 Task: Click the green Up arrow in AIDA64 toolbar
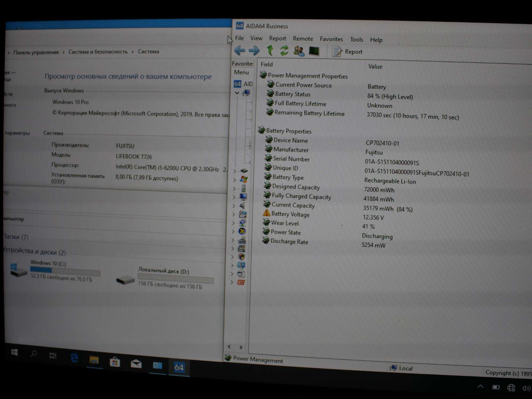270,50
